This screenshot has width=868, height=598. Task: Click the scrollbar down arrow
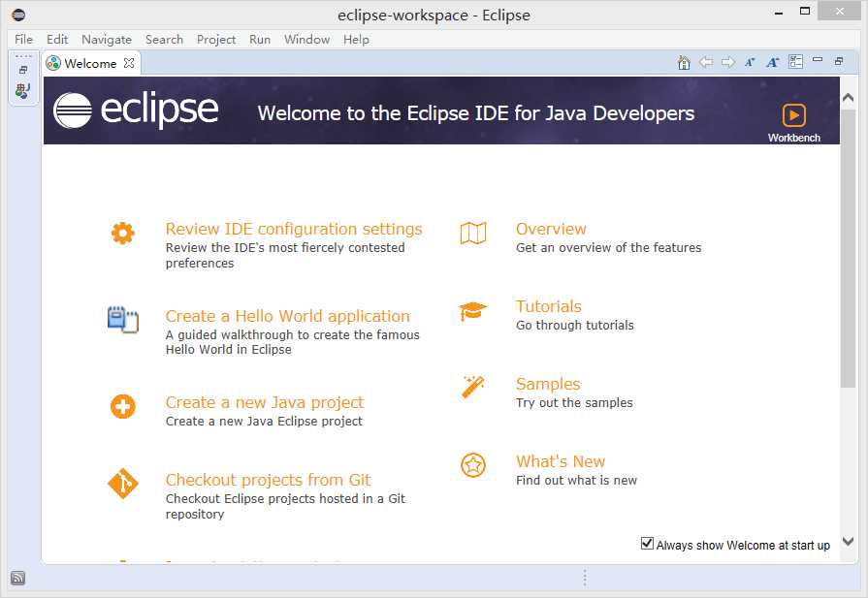point(848,541)
